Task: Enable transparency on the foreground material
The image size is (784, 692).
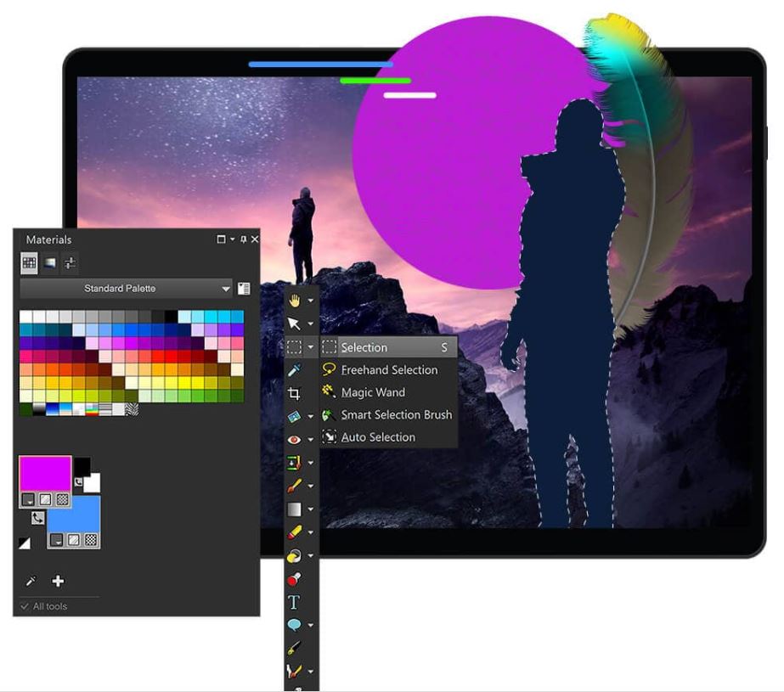Action: coord(44,499)
